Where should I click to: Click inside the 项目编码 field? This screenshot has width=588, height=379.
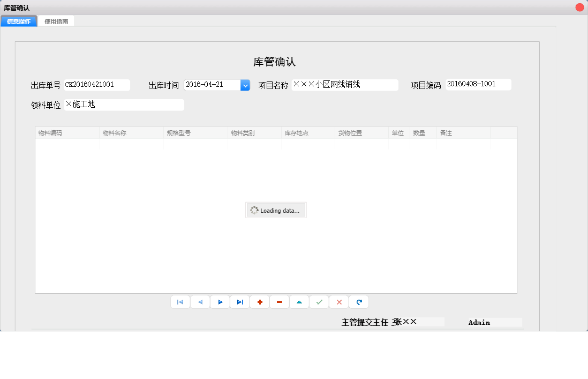click(x=478, y=84)
